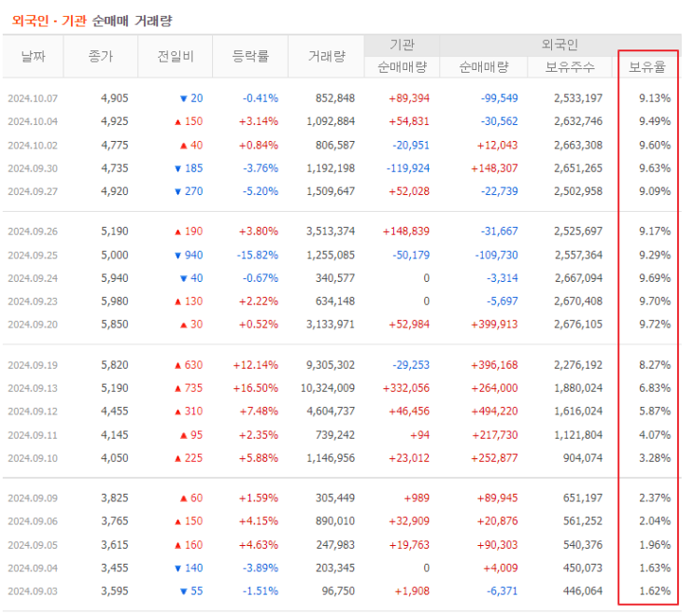Click the holding ratio 9.13%
694x616 pixels.
tap(655, 98)
